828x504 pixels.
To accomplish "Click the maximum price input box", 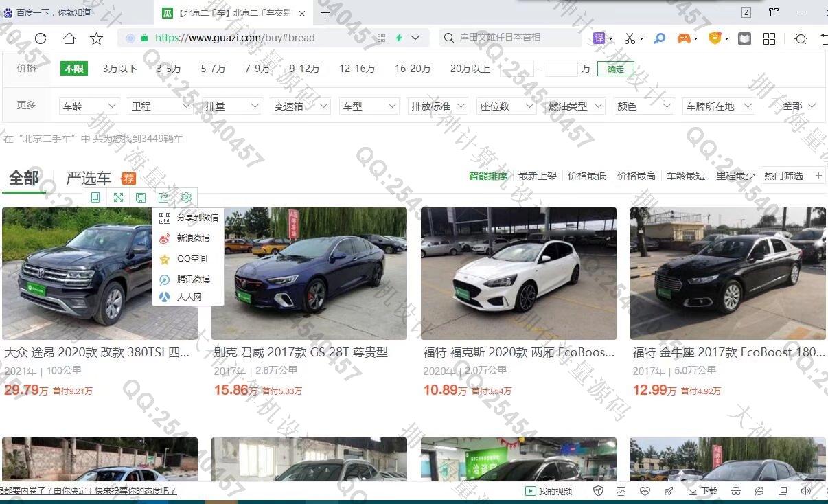I will pyautogui.click(x=562, y=69).
